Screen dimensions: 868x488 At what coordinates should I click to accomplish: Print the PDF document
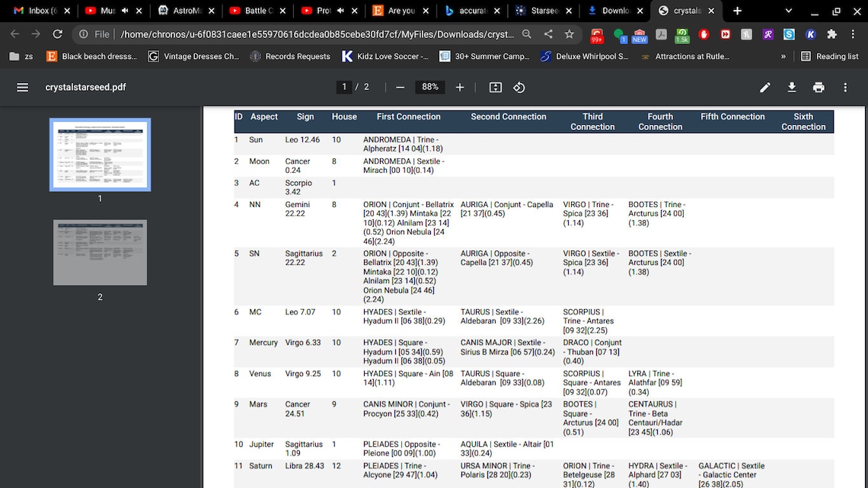(x=819, y=88)
